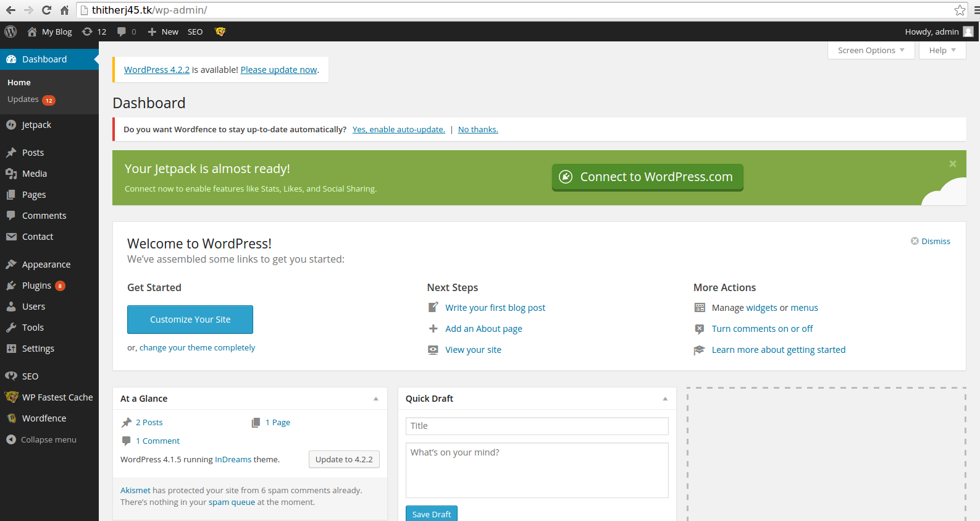This screenshot has width=980, height=521.
Task: Click the What's on your mind text area
Action: tap(537, 470)
